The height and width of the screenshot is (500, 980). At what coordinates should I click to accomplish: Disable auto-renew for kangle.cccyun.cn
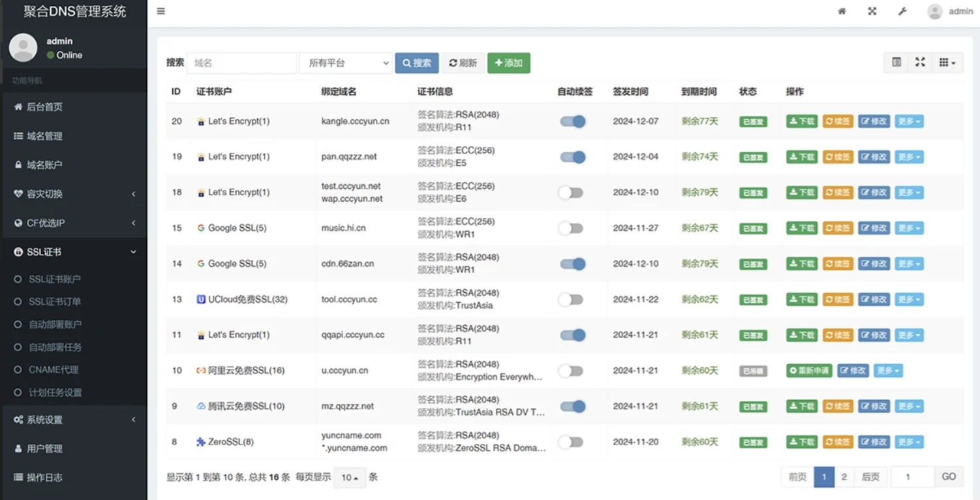[572, 121]
